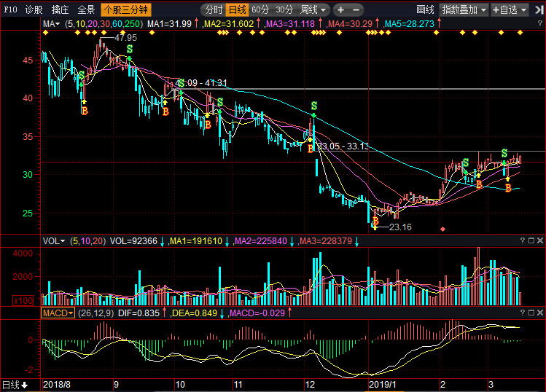Expand the +自选 dropdown
The image size is (546, 392).
click(x=510, y=9)
